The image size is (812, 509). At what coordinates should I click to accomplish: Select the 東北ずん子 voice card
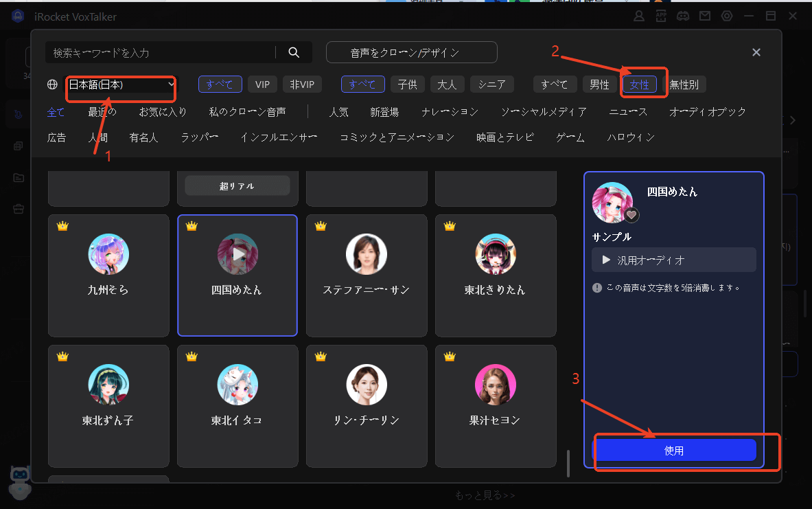(108, 406)
